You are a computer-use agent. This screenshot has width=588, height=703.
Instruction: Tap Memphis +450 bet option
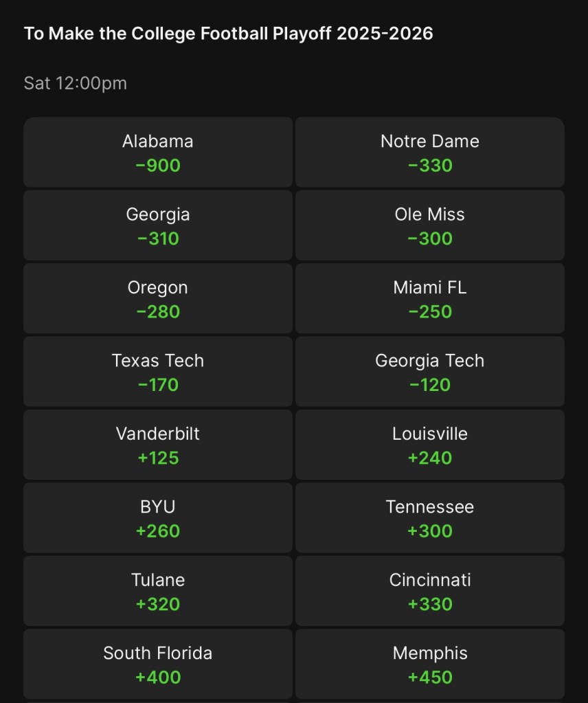(430, 664)
